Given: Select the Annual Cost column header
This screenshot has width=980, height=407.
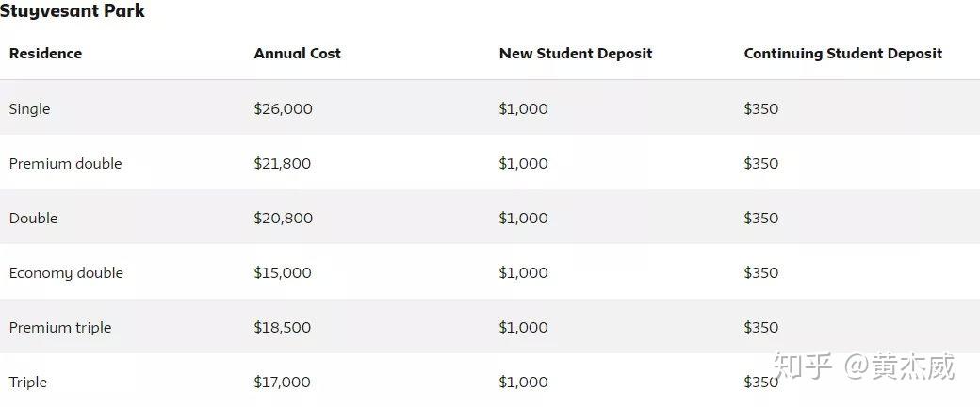Looking at the screenshot, I should click(x=298, y=54).
